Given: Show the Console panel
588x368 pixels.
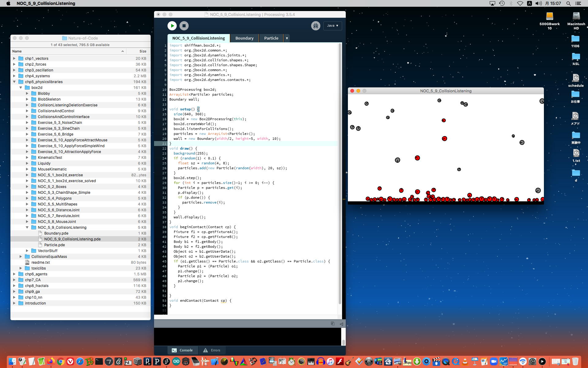Looking at the screenshot, I should pos(183,350).
